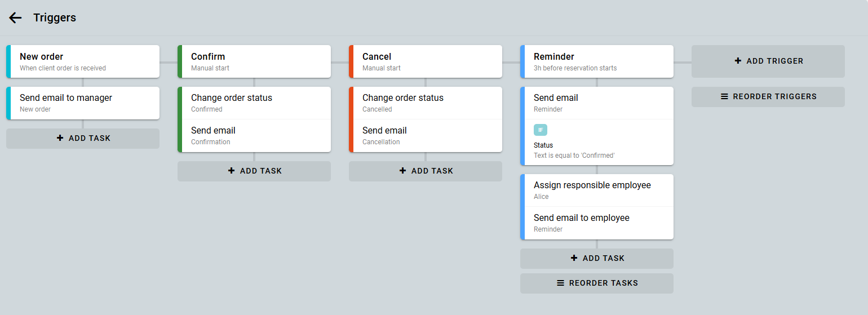This screenshot has height=315, width=868.
Task: Click plus icon under Confirm column
Action: (x=232, y=171)
